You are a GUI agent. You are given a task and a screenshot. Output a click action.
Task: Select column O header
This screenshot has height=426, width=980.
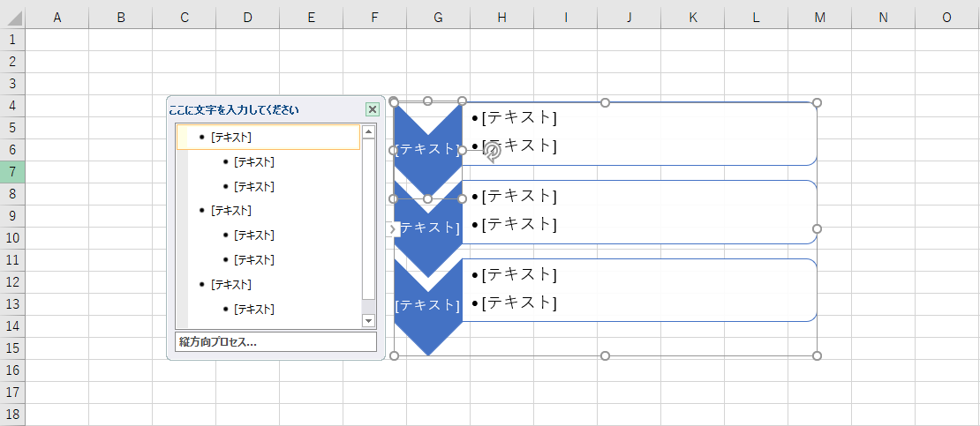[x=946, y=18]
